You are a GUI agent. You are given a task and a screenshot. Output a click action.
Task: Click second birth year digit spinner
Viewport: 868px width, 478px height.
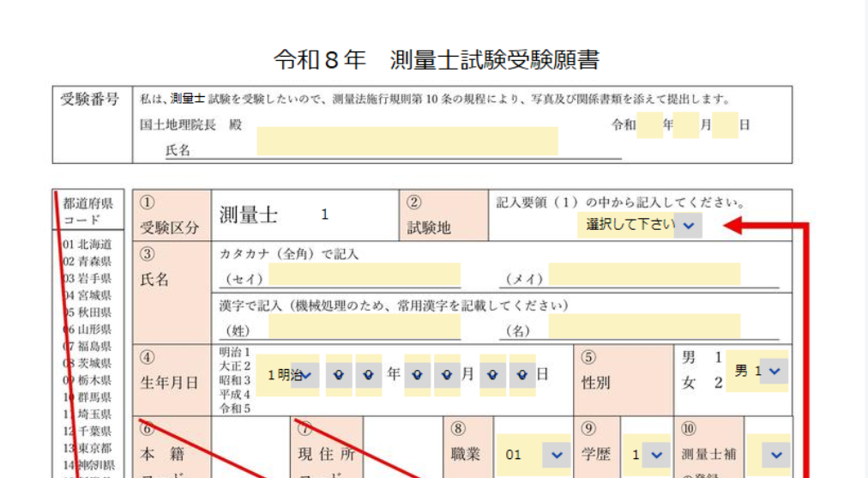coord(369,375)
